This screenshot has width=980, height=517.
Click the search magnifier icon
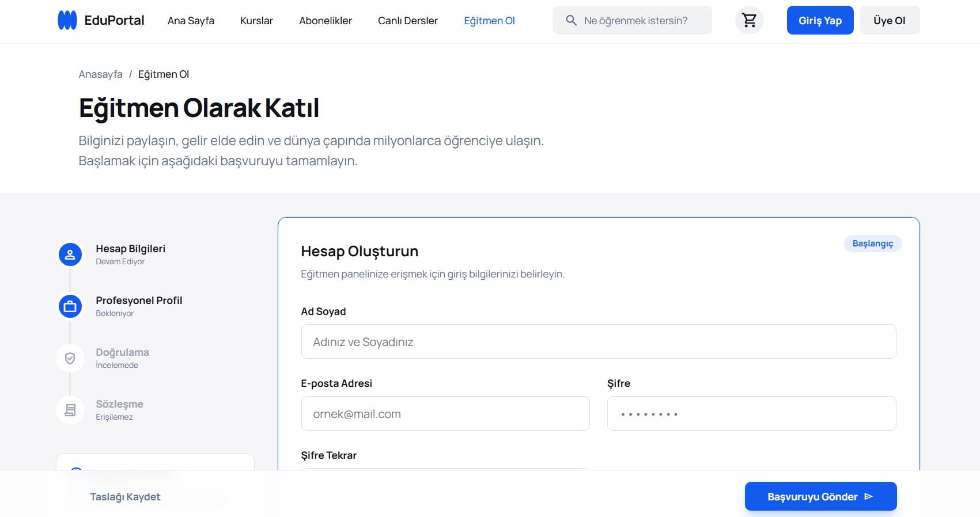571,21
